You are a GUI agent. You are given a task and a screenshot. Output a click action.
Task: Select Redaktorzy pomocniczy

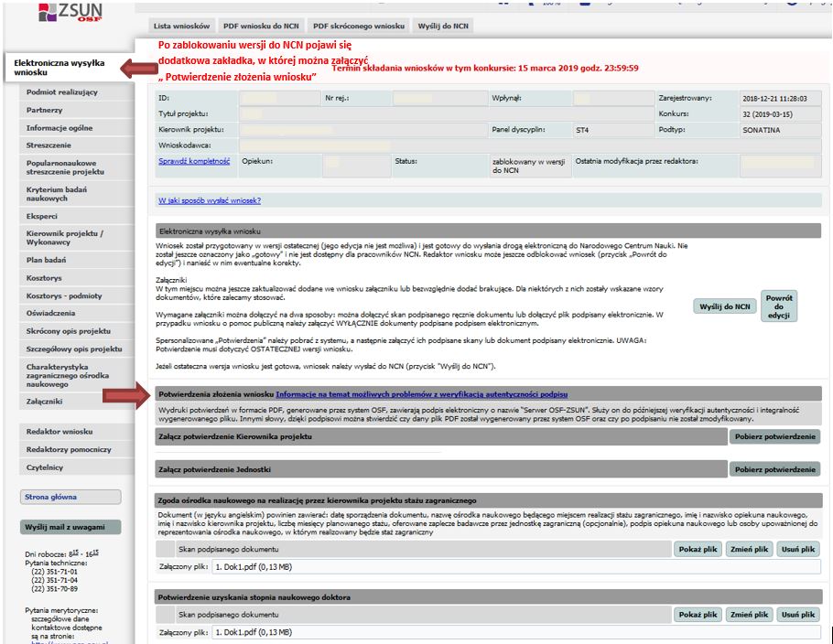(77, 450)
